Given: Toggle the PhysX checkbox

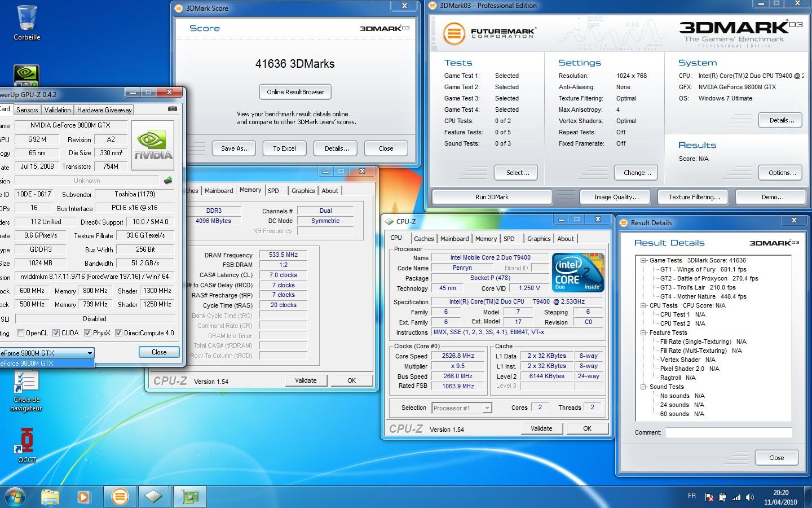Looking at the screenshot, I should click(87, 333).
